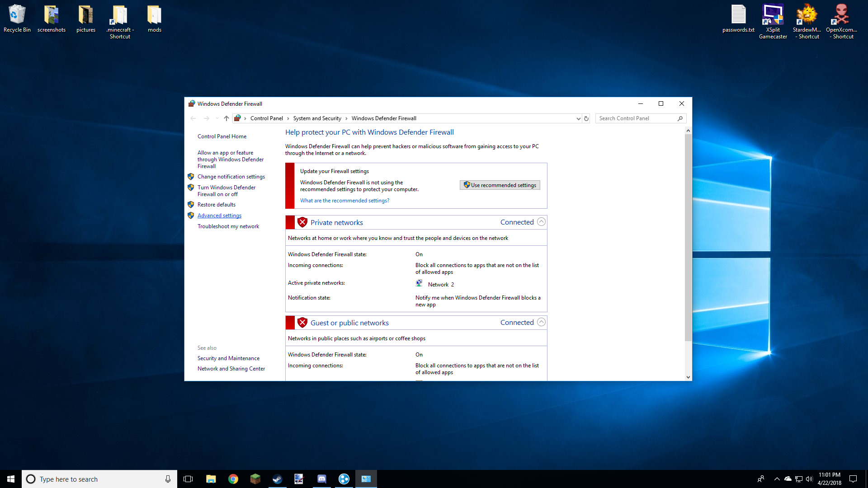Viewport: 868px width, 488px height.
Task: Open Steam from the taskbar
Action: 277,479
